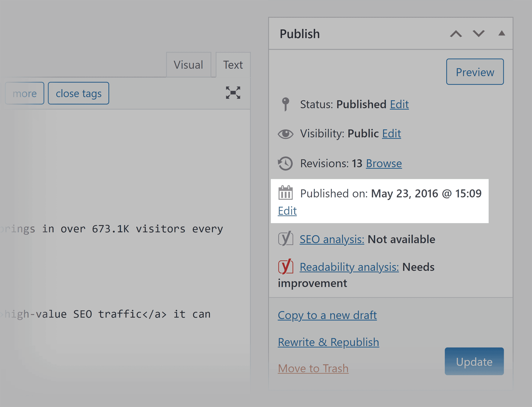Open Rewrite & Republish
532x407 pixels.
329,342
